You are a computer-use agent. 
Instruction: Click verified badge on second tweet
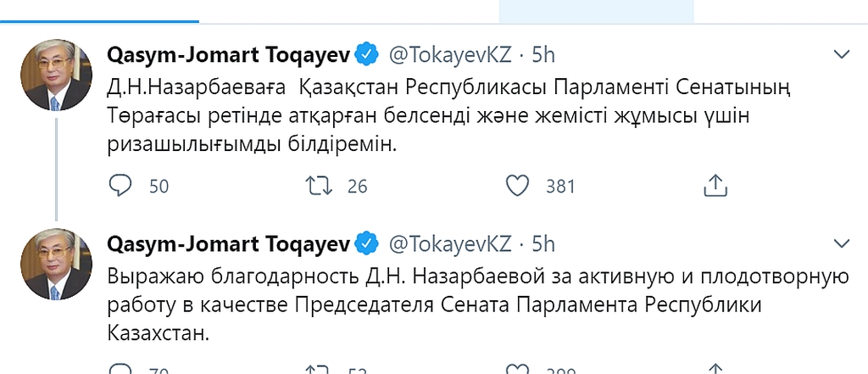point(366,243)
